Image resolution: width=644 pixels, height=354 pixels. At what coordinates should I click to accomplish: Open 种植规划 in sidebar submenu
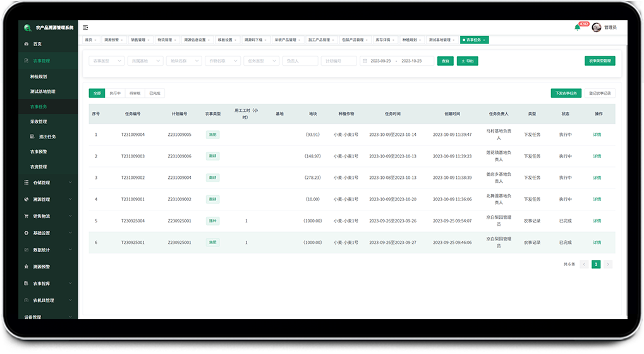point(38,76)
